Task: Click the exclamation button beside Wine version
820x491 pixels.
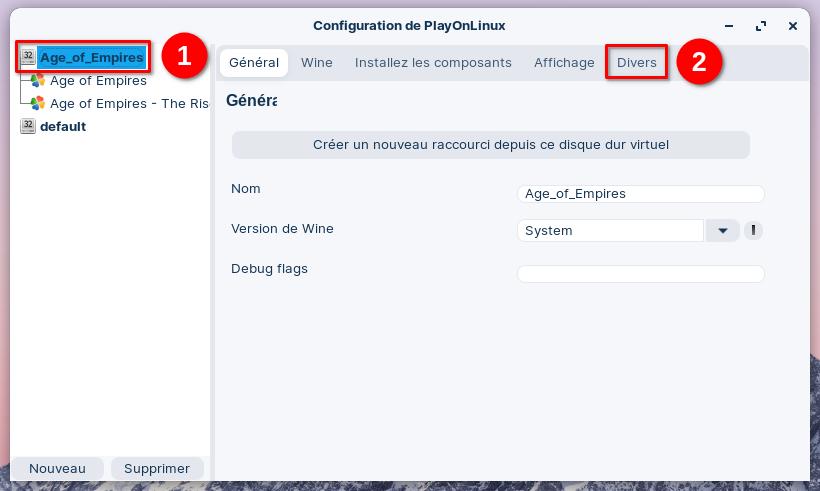Action: pyautogui.click(x=753, y=230)
